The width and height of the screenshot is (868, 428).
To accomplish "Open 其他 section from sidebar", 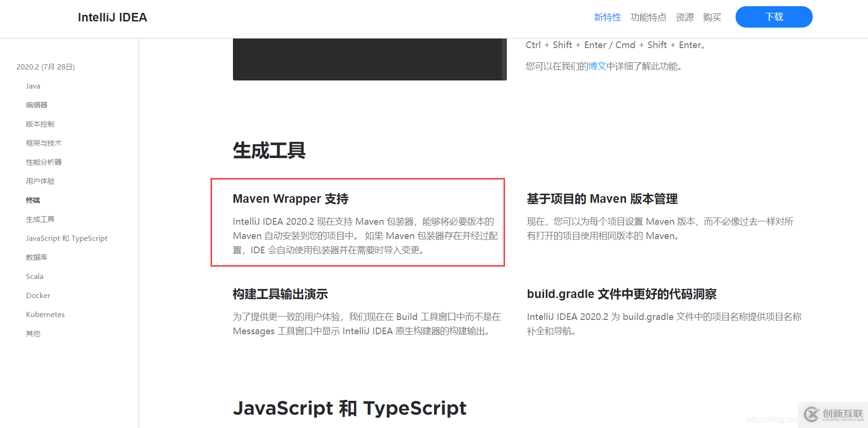I will (33, 334).
